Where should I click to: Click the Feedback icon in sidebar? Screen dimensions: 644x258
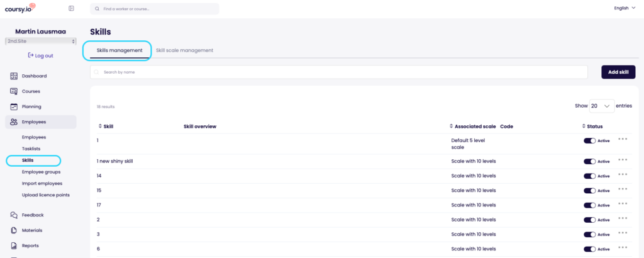(14, 215)
